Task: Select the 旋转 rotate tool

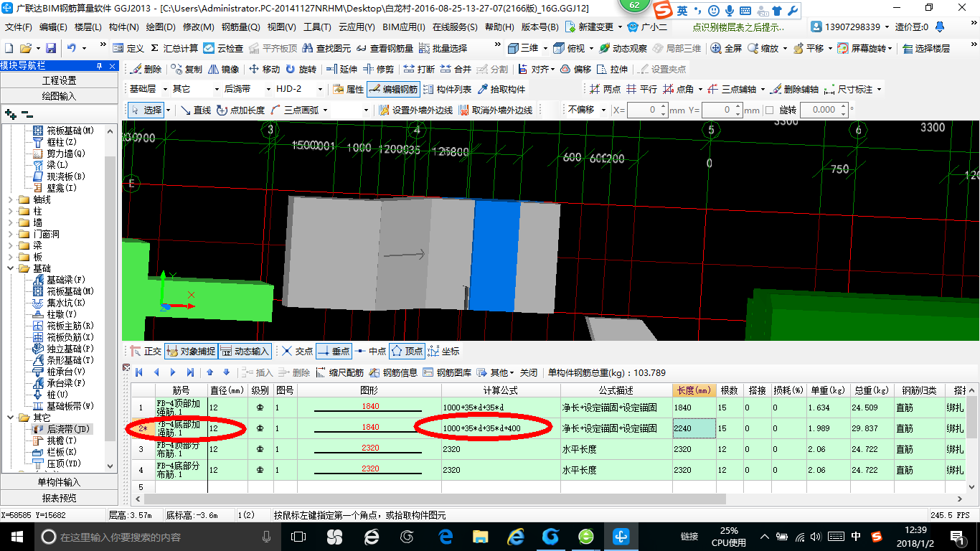Action: (x=301, y=69)
